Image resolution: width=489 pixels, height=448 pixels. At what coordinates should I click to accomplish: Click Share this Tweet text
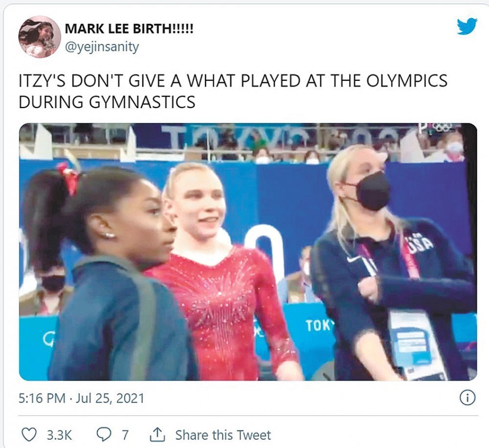tap(223, 435)
